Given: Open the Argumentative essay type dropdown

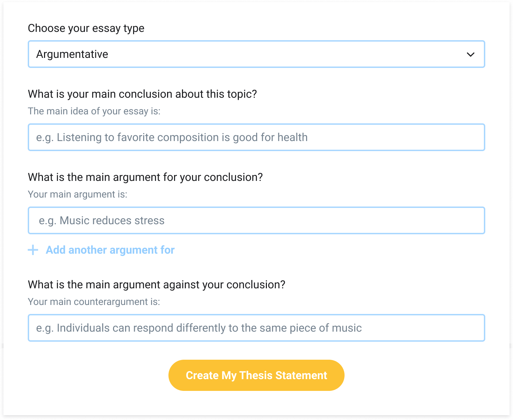Looking at the screenshot, I should [x=256, y=54].
